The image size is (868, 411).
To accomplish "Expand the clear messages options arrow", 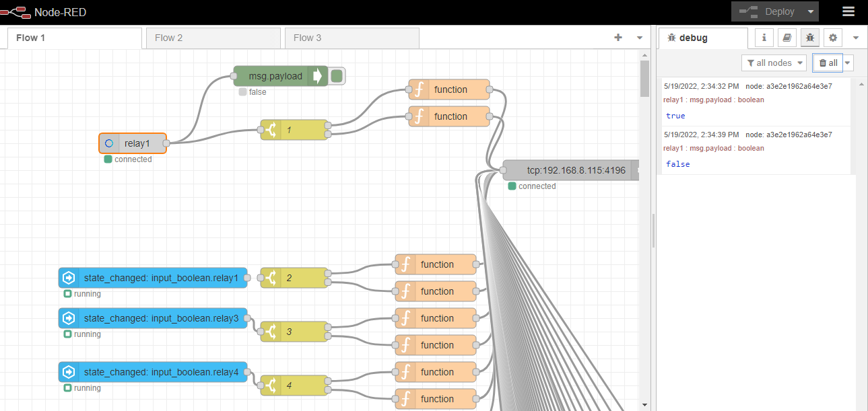I will [x=848, y=63].
